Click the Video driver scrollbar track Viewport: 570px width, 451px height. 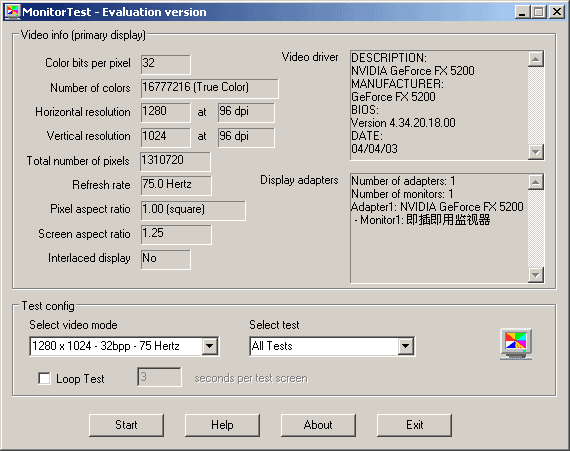[536, 105]
